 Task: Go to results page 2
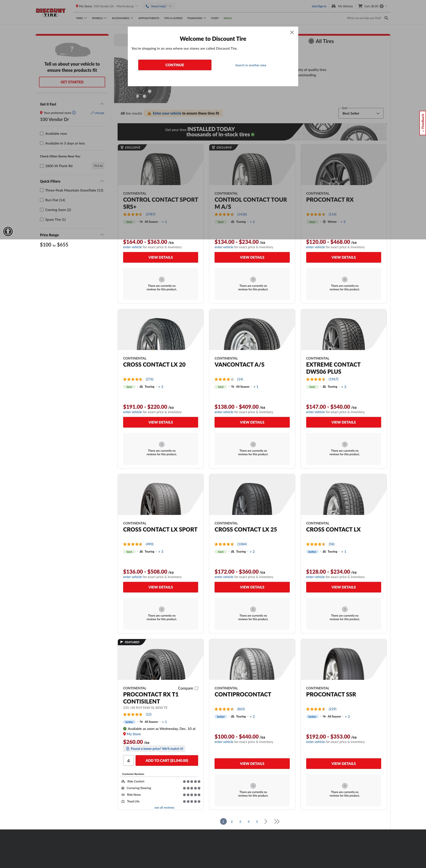(232, 821)
